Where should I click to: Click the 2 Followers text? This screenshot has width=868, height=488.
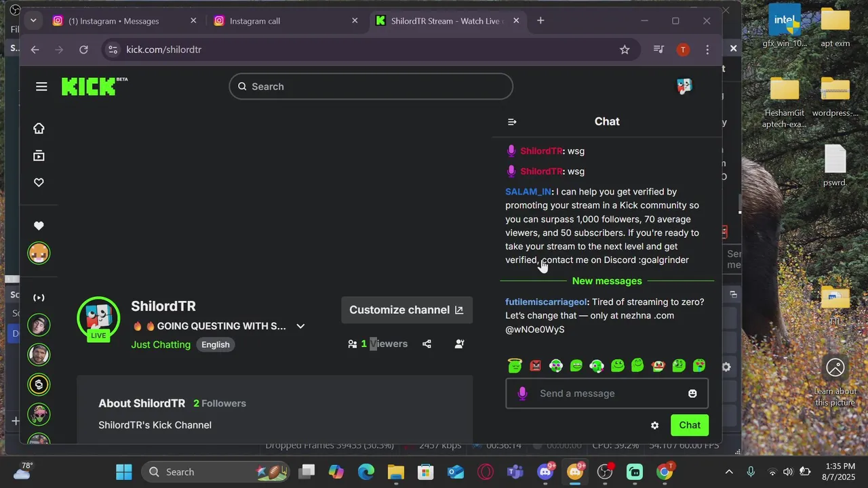click(220, 403)
